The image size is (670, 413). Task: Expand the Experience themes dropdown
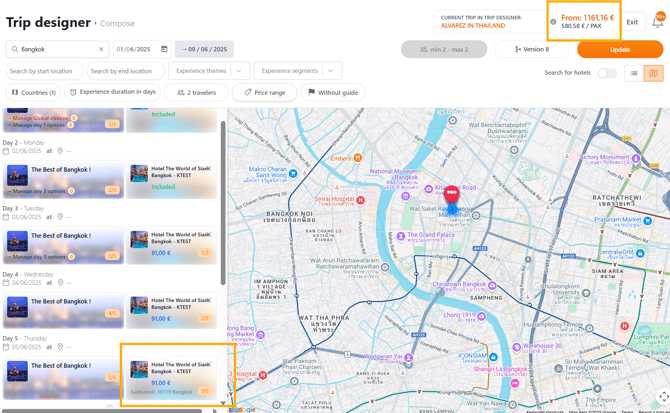pyautogui.click(x=239, y=71)
